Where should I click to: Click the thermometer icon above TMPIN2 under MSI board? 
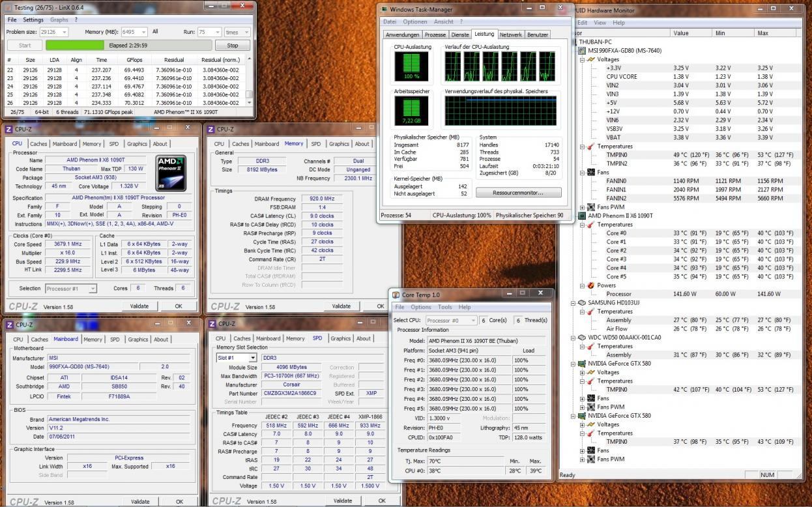(592, 146)
